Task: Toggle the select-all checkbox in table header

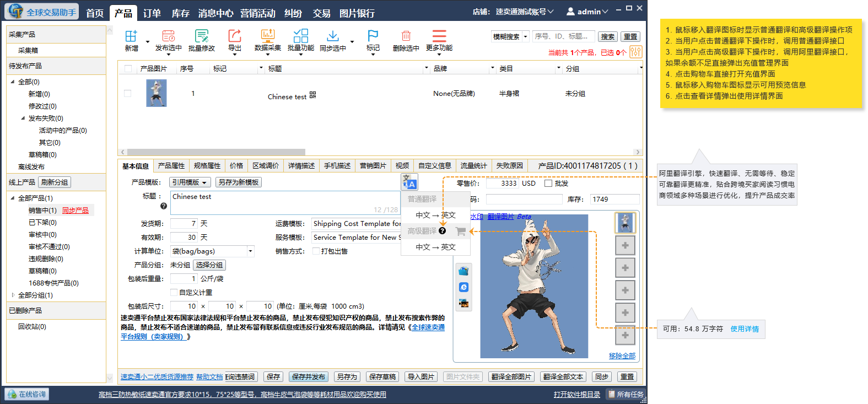Action: click(128, 68)
